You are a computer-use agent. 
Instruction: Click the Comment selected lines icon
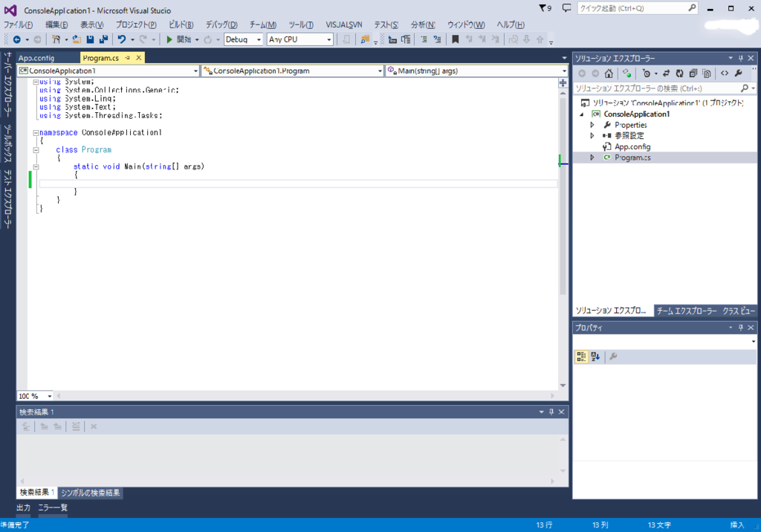424,39
